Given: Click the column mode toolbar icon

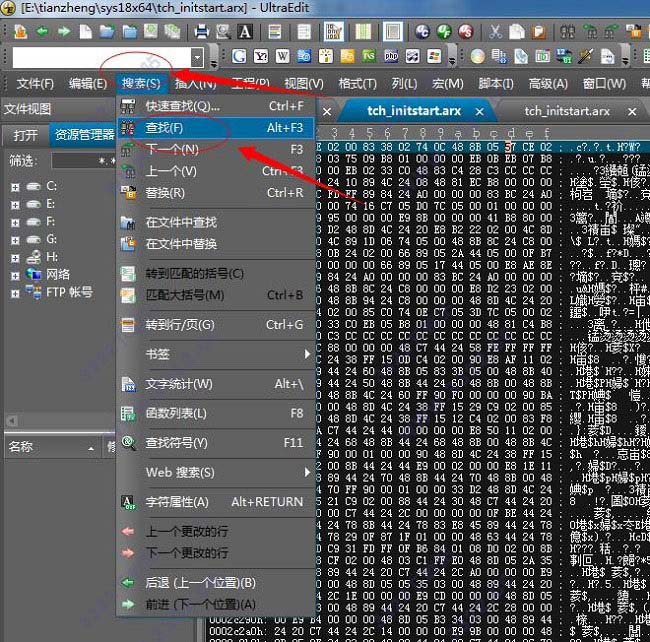Looking at the screenshot, I should [363, 31].
